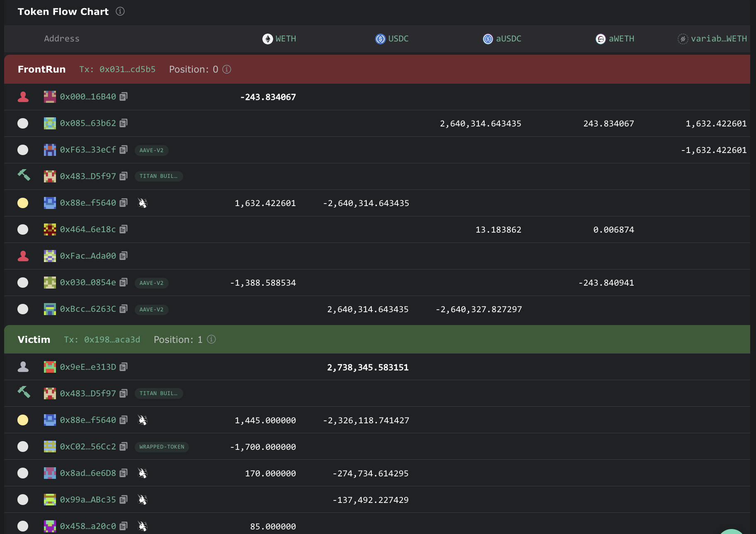Viewport: 756px width, 534px height.
Task: Open address 0xBcc…6263C link
Action: tap(88, 309)
